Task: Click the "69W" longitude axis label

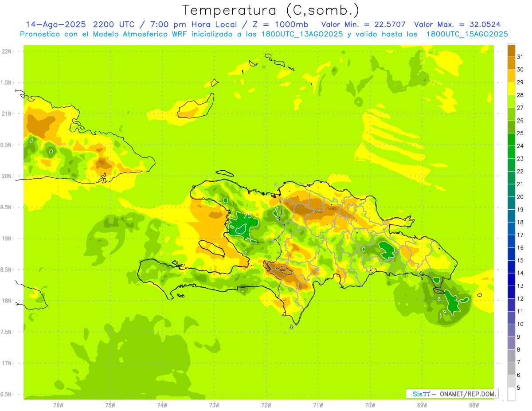Action: coord(422,405)
